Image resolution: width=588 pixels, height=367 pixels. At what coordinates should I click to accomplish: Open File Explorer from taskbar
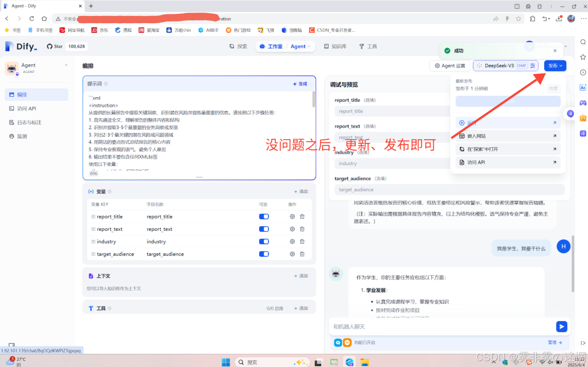pyautogui.click(x=364, y=362)
